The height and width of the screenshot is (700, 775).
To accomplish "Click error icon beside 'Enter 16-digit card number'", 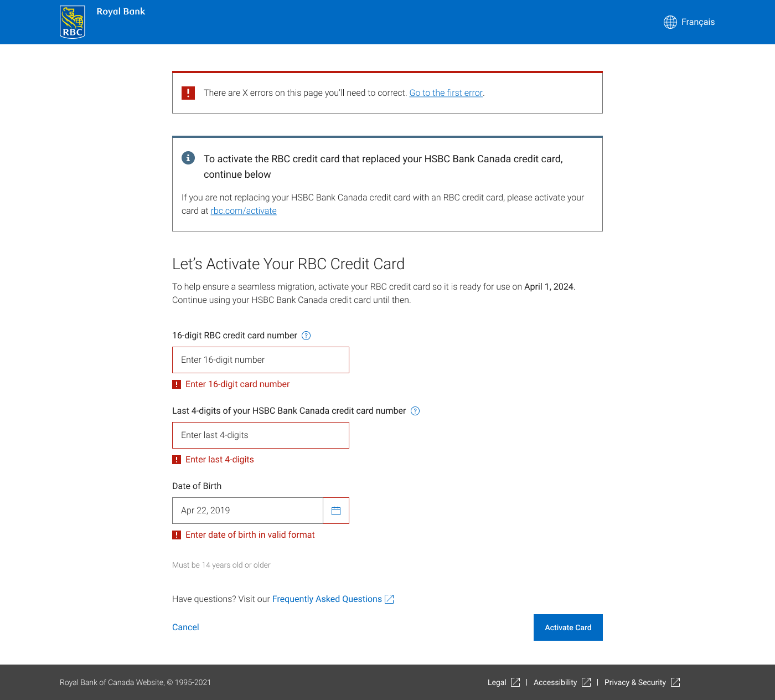I will tap(177, 384).
